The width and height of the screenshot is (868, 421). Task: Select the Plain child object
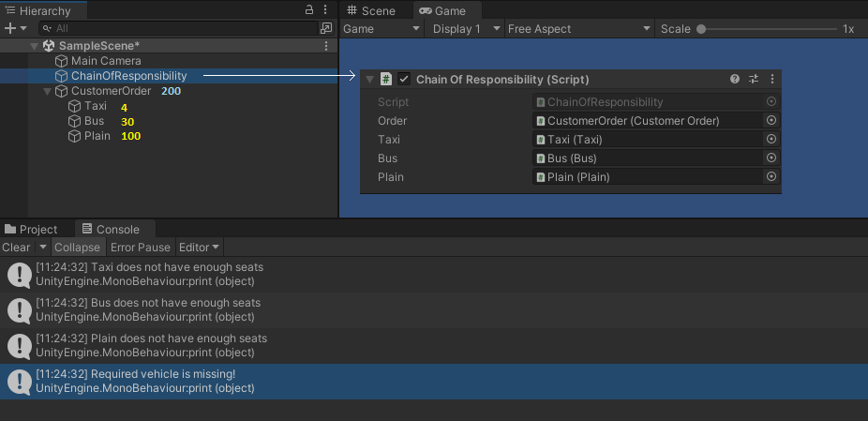(97, 136)
